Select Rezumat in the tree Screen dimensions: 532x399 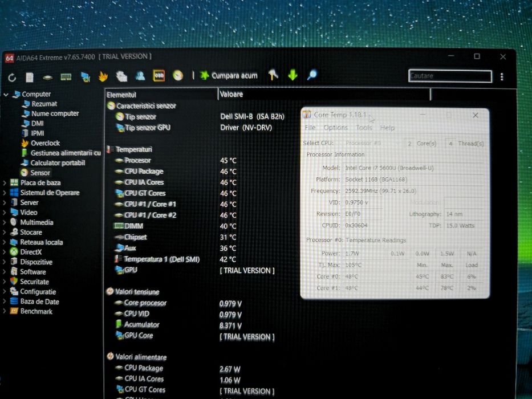[44, 104]
